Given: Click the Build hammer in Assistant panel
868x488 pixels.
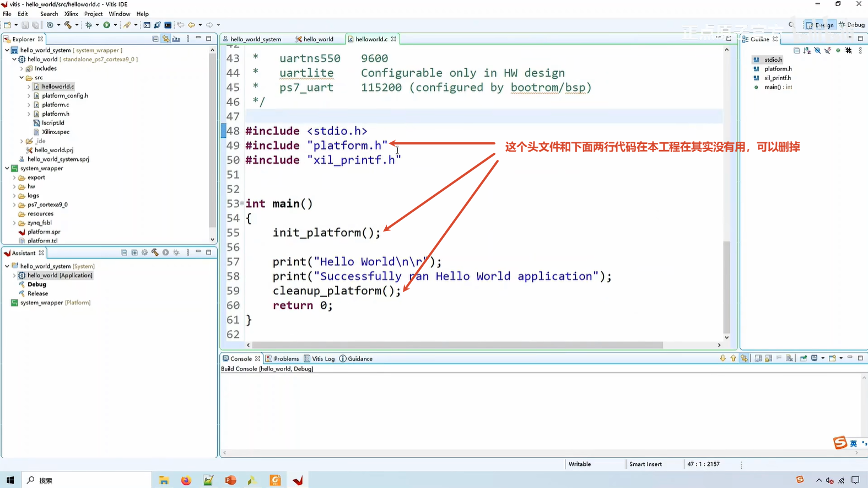Looking at the screenshot, I should coord(155,253).
